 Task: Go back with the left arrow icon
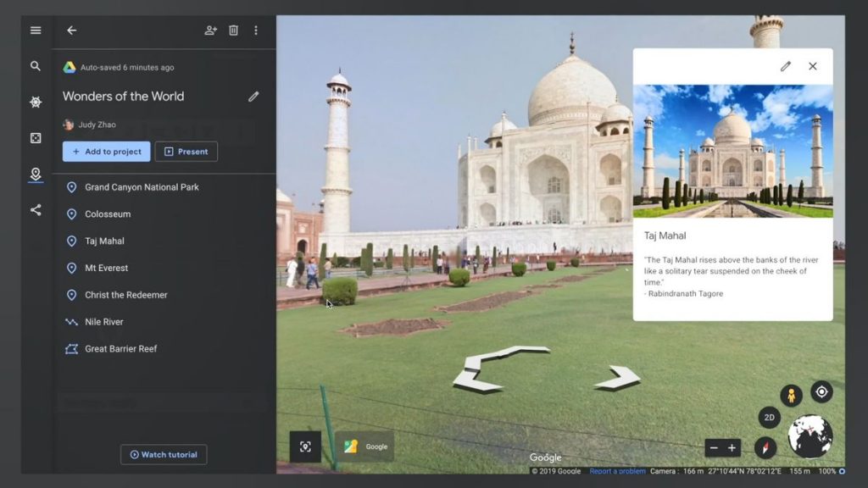click(x=71, y=30)
